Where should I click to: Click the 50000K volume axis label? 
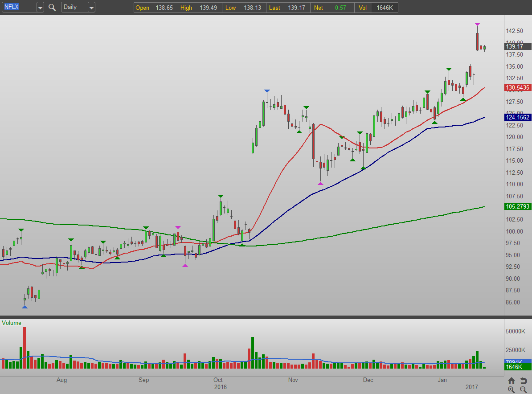coord(516,331)
